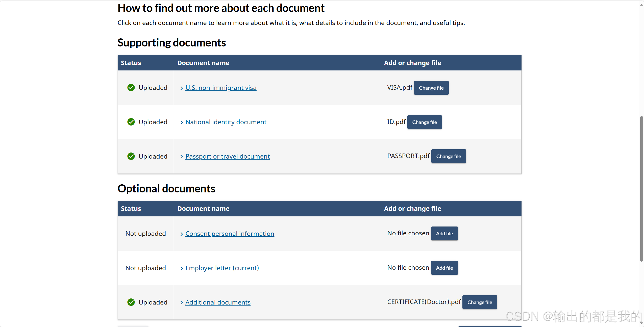Image resolution: width=644 pixels, height=327 pixels.
Task: Expand Passport or travel document chevron
Action: pos(182,157)
